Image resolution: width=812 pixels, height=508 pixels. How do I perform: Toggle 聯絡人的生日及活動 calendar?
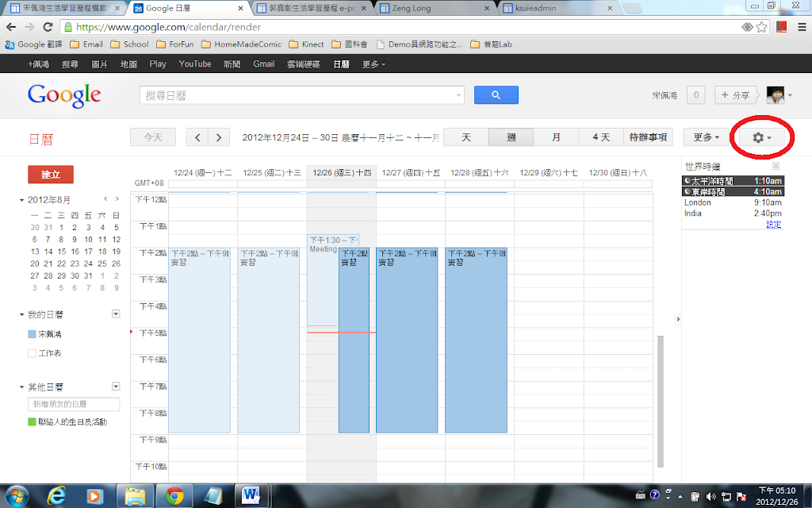pyautogui.click(x=32, y=422)
